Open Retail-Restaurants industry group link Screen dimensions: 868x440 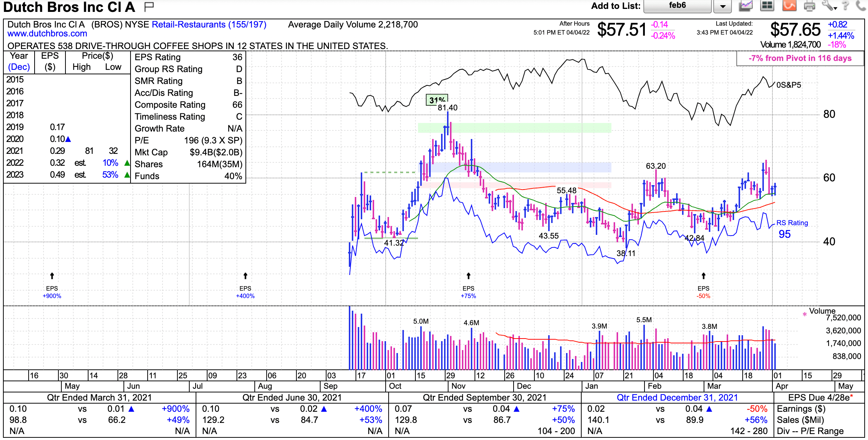209,25
